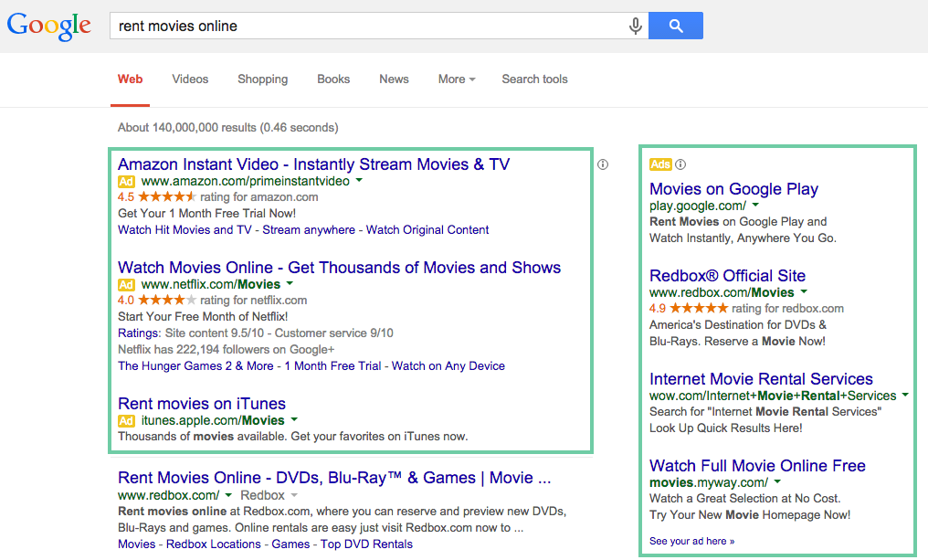Switch to the Shopping tab
This screenshot has width=928, height=560.
coord(262,79)
